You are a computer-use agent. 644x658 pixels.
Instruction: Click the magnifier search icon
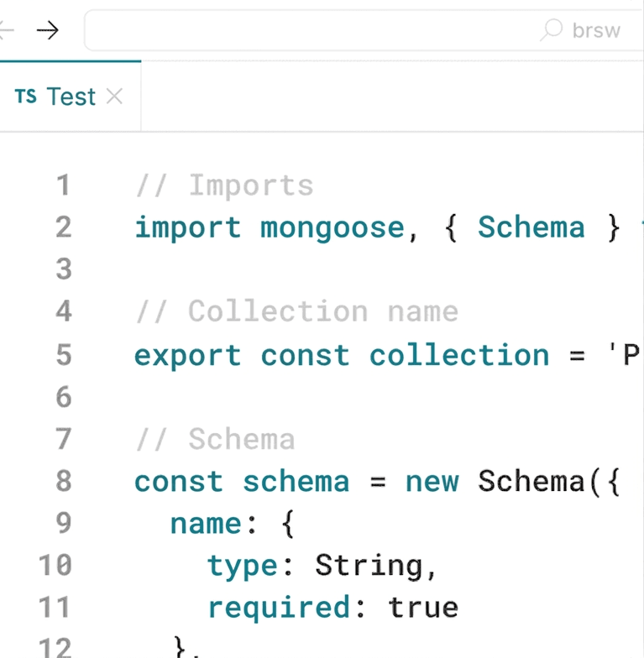point(551,31)
